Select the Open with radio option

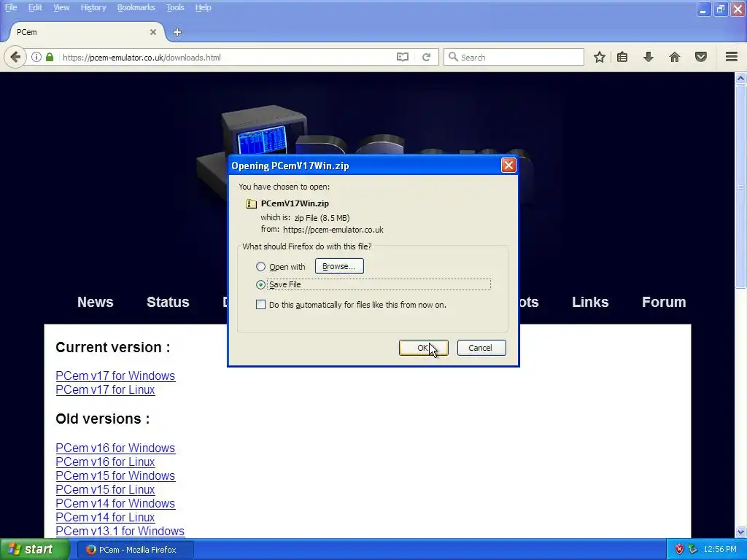pyautogui.click(x=260, y=267)
